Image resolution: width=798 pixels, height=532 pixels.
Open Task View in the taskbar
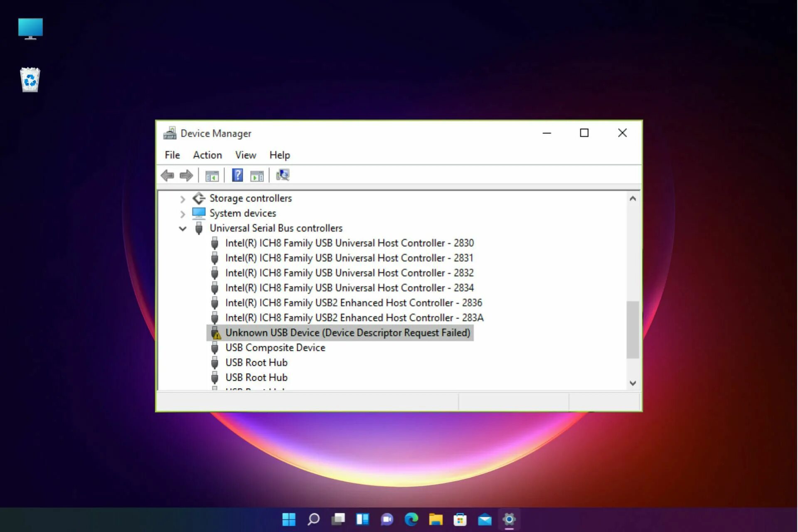pos(338,519)
